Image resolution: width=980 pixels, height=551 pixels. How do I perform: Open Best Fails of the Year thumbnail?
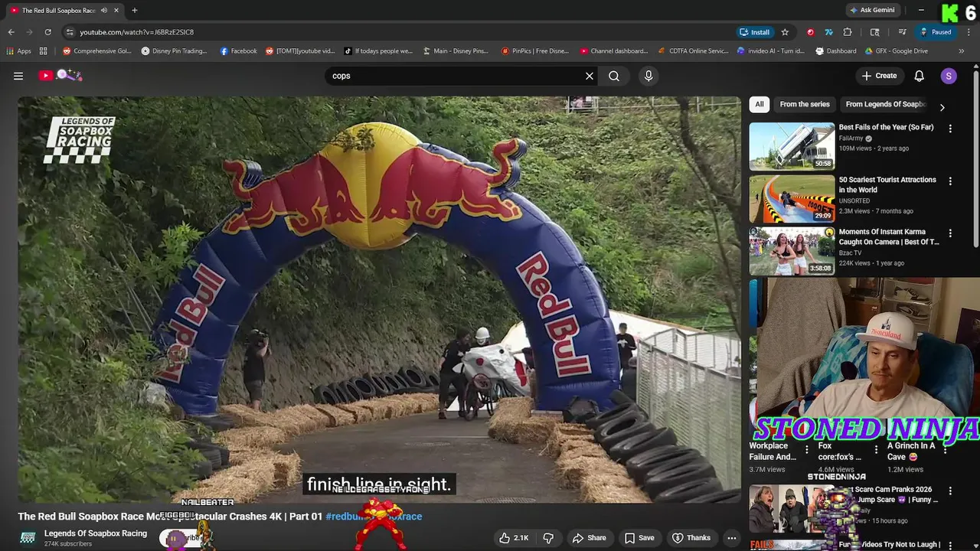(792, 146)
